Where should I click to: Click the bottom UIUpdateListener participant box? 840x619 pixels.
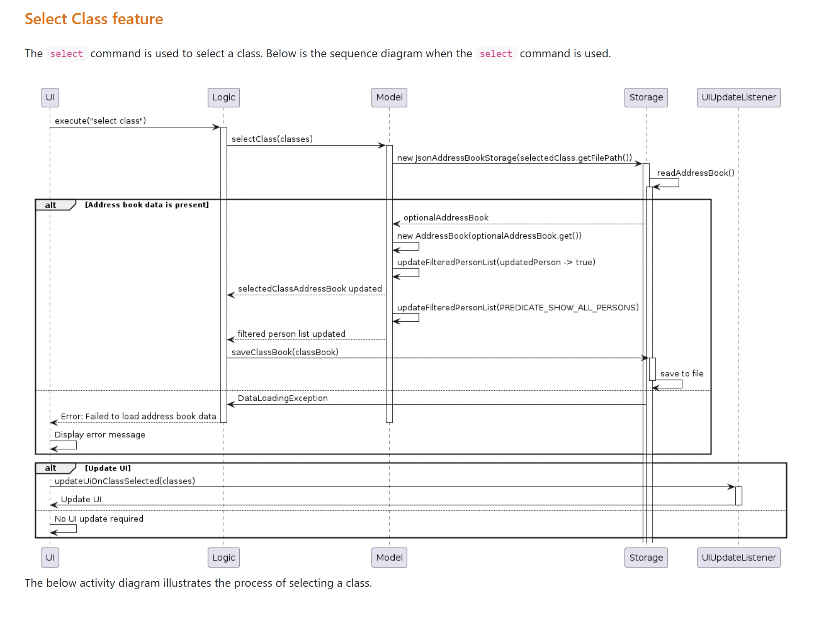738,558
